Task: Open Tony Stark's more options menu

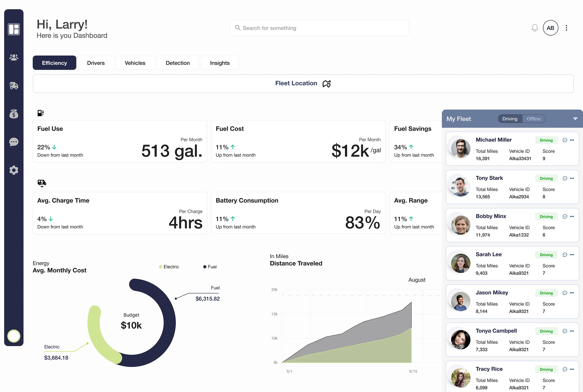Action: 572,178
